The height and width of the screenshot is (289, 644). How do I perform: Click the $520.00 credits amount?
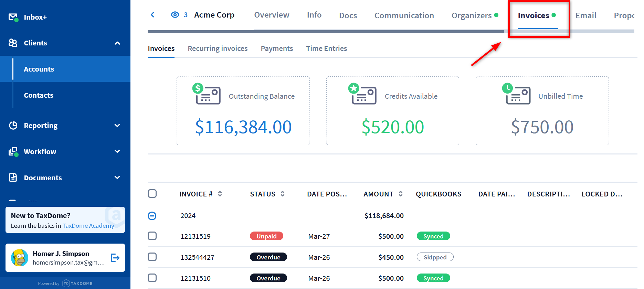[393, 127]
